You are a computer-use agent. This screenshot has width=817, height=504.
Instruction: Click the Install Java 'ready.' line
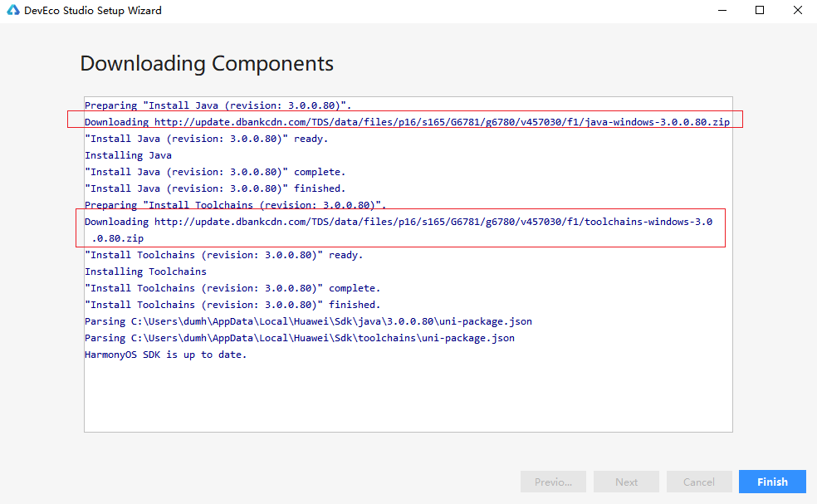click(x=207, y=139)
